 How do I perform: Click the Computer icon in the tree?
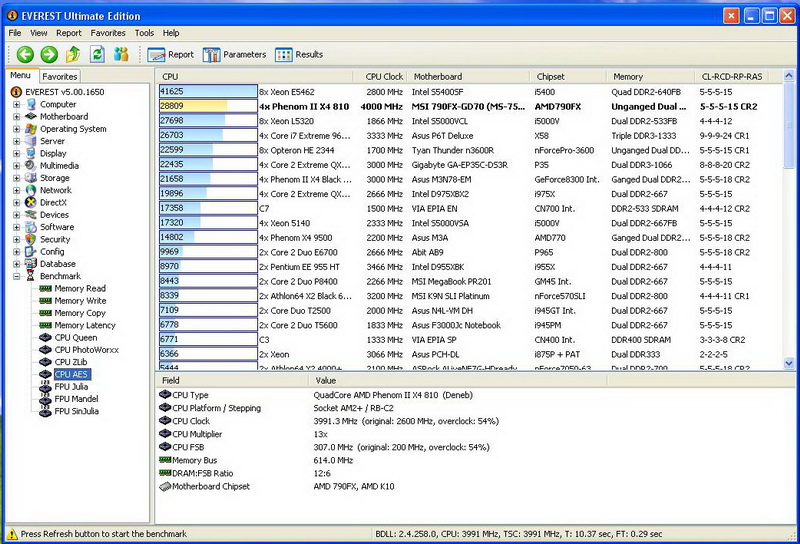[x=31, y=104]
